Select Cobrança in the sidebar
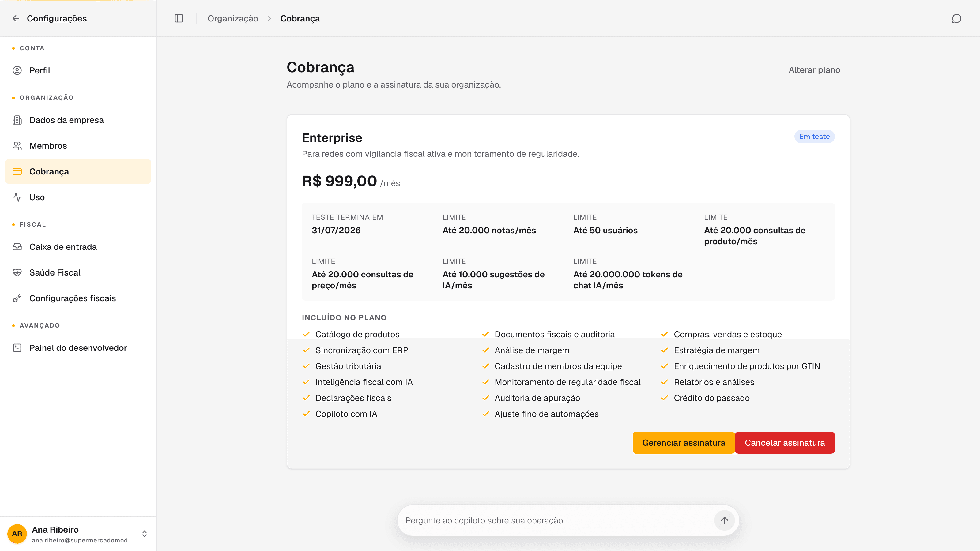This screenshot has height=551, width=980. (78, 171)
